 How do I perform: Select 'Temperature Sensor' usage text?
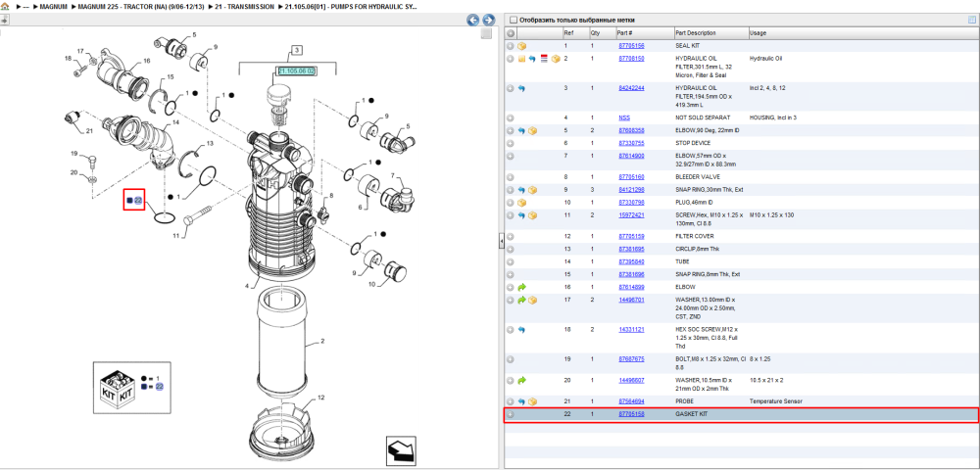(x=775, y=401)
